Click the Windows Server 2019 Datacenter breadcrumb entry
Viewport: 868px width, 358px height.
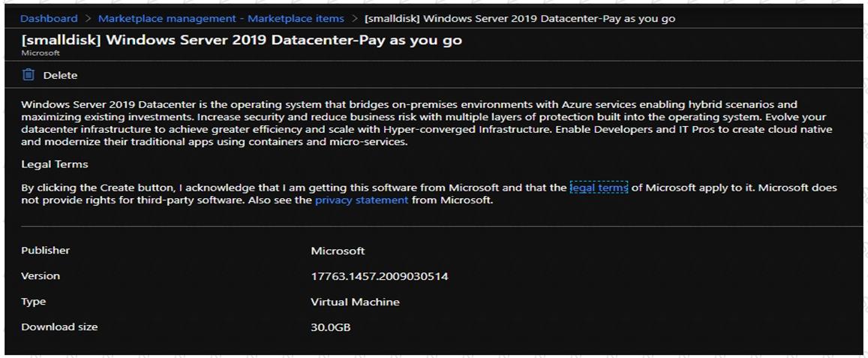click(520, 18)
